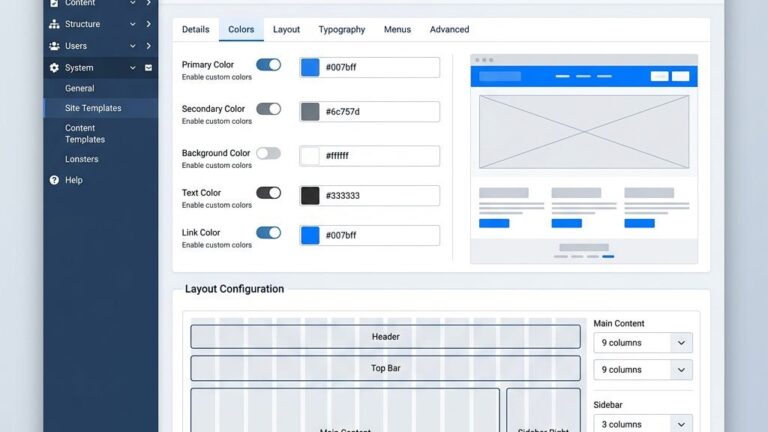Image resolution: width=768 pixels, height=432 pixels.
Task: Click the Text Color dark swatch
Action: (x=310, y=195)
